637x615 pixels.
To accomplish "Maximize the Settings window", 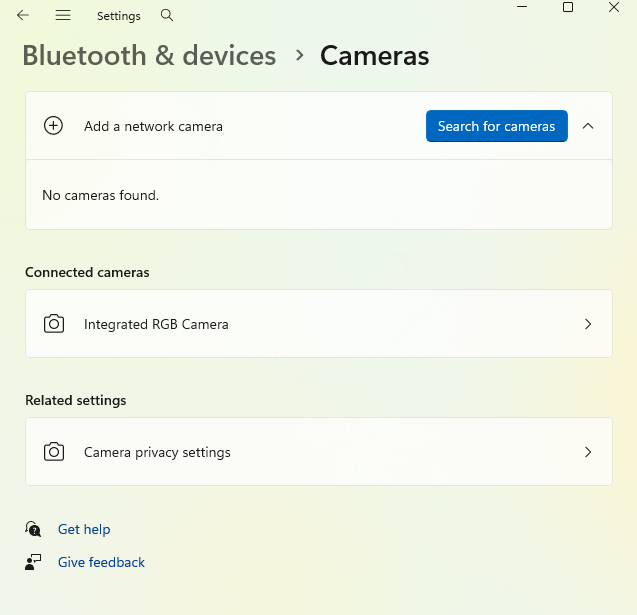I will click(x=568, y=7).
